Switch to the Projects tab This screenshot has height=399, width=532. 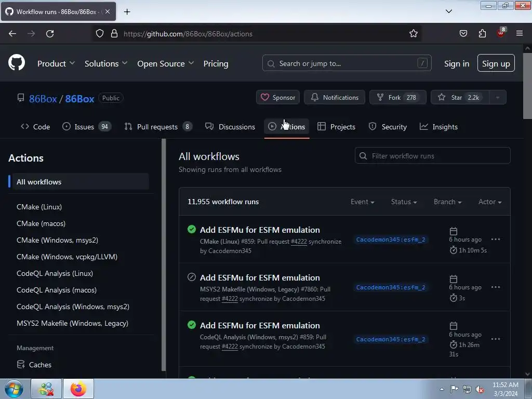(x=336, y=127)
